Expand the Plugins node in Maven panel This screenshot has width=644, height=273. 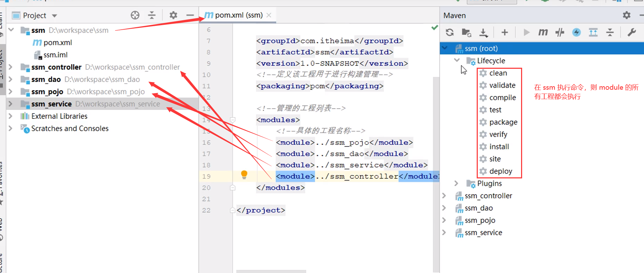point(456,183)
